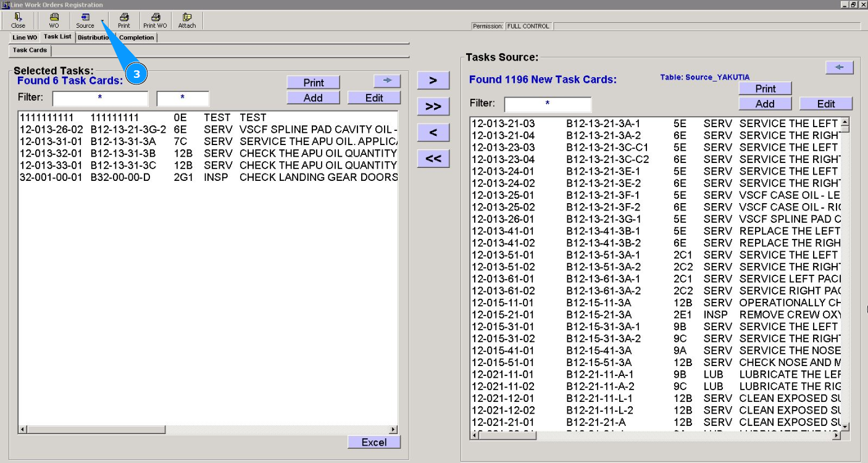868x463 pixels.
Task: Select the 1111111111 TEST row
Action: pyautogui.click(x=208, y=117)
